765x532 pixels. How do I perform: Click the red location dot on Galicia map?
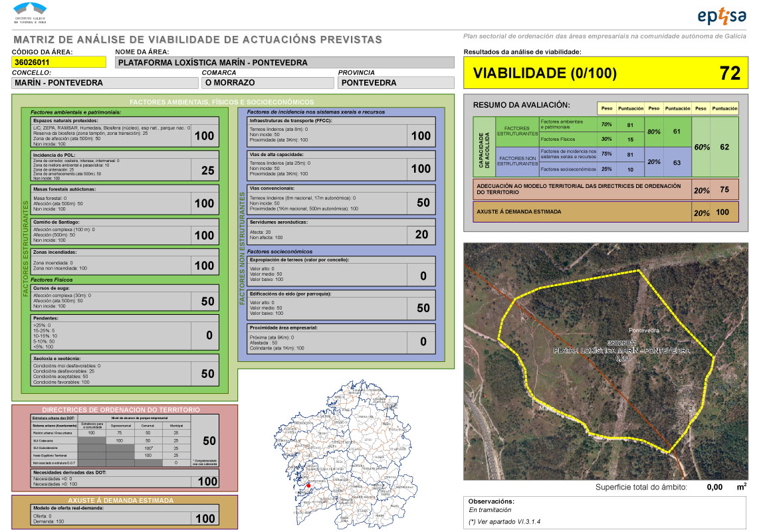(x=308, y=486)
